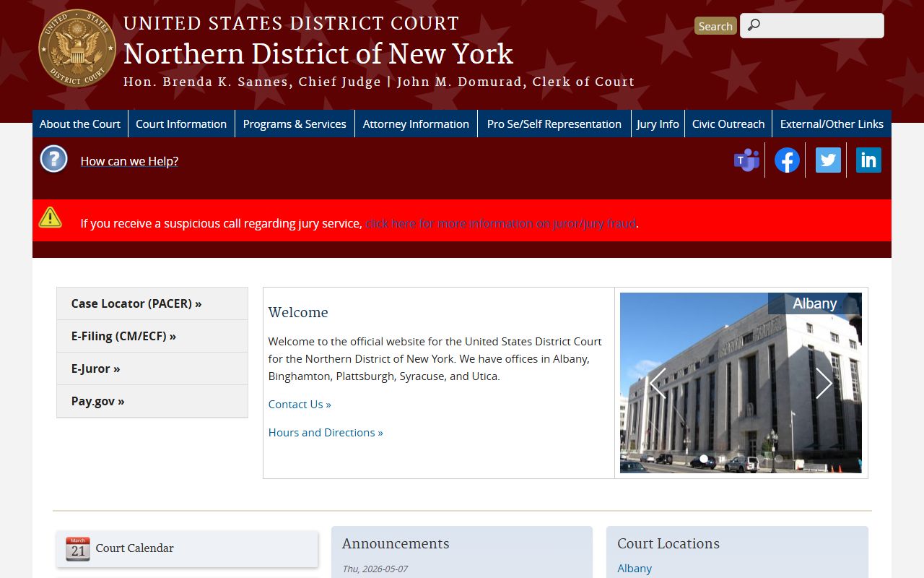Open the juror/jury fraud information link

point(500,223)
